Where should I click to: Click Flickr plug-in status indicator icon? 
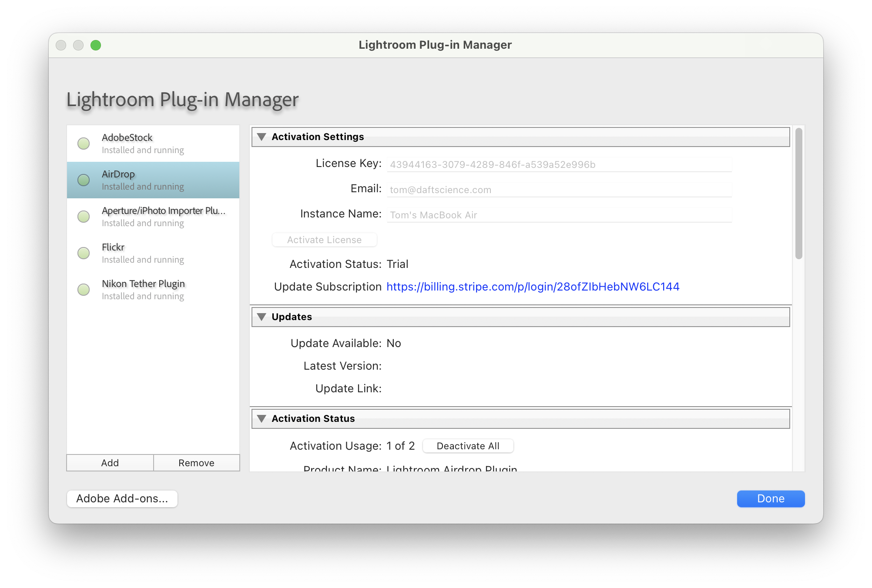click(x=84, y=253)
